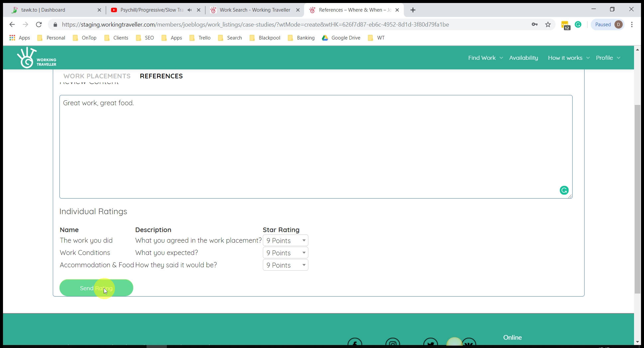Click the back navigation arrow

pos(12,25)
